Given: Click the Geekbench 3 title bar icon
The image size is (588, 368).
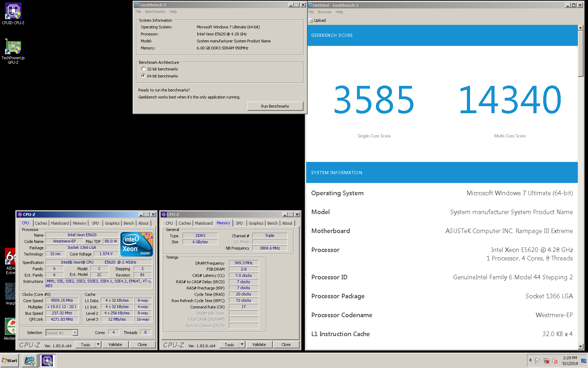Looking at the screenshot, I should click(x=137, y=5).
